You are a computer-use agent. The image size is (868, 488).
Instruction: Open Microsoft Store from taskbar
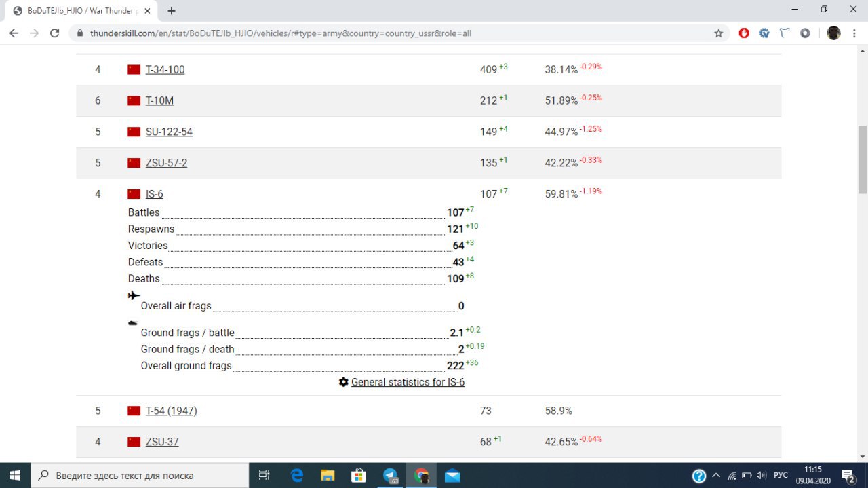pyautogui.click(x=359, y=475)
